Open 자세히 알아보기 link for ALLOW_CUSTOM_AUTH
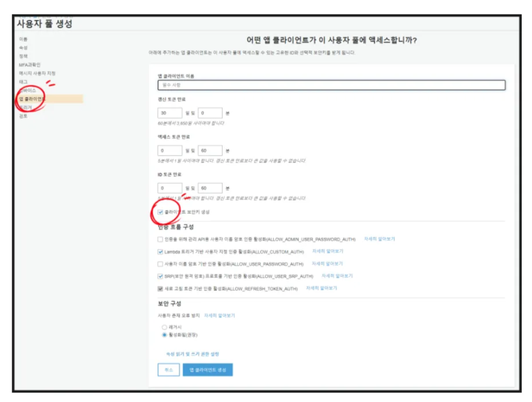 (x=328, y=251)
